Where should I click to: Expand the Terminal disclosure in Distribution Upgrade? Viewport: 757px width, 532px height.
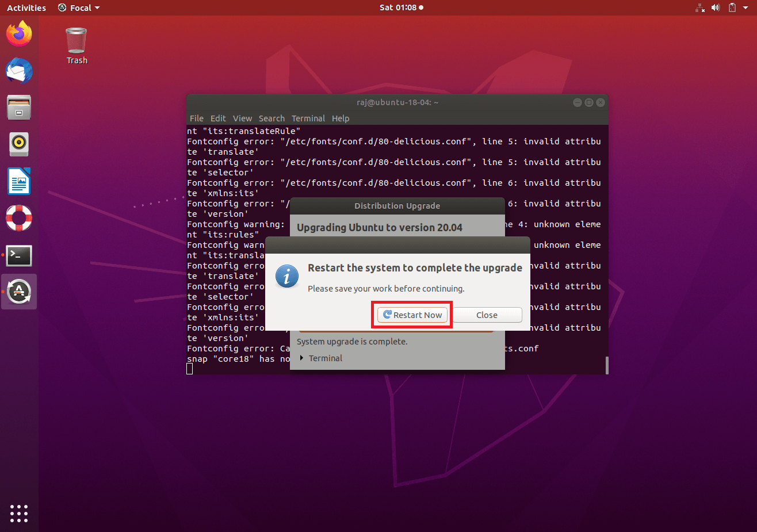coord(321,358)
